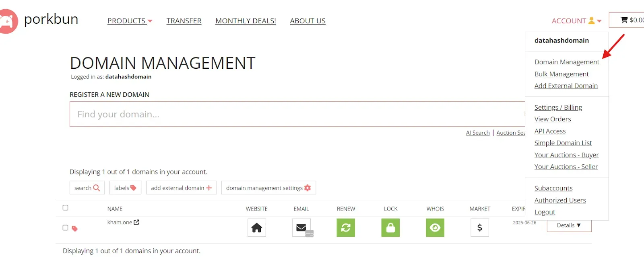Click the search button with magnifier
644x266 pixels.
(87, 188)
